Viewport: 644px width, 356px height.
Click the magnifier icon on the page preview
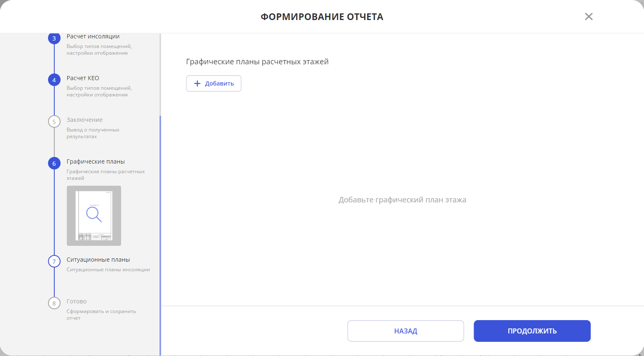pos(94,215)
